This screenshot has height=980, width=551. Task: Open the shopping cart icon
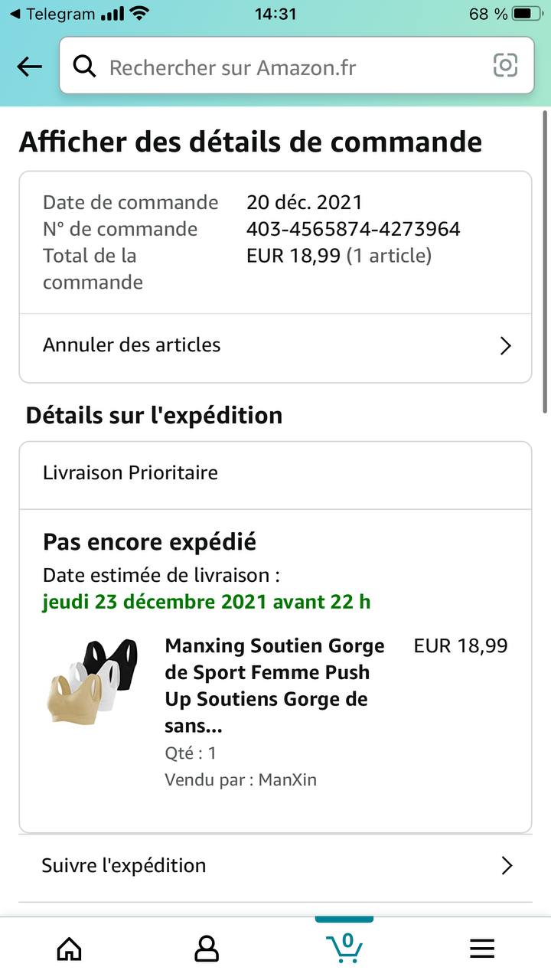tap(344, 947)
